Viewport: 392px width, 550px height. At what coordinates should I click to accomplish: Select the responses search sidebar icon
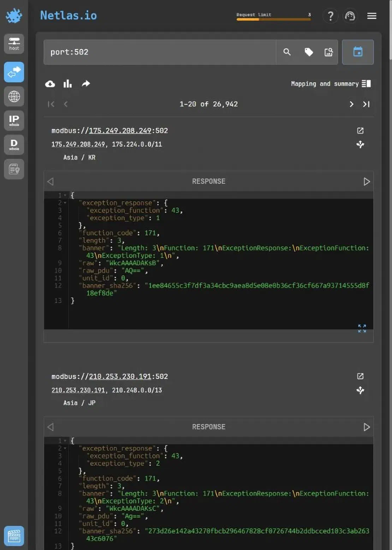[14, 72]
